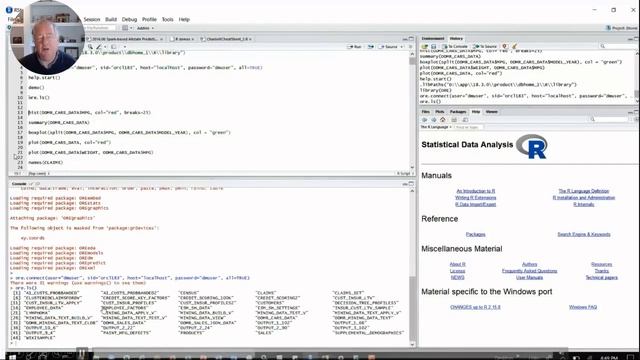
Task: Maximize the source editor pane icon
Action: point(411,39)
